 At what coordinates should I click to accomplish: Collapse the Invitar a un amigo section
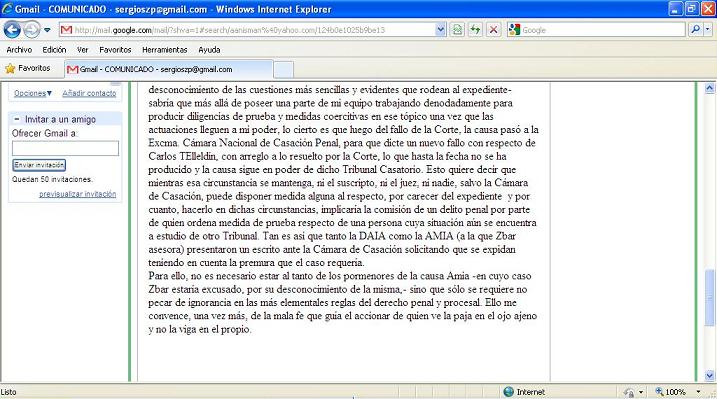[x=17, y=119]
